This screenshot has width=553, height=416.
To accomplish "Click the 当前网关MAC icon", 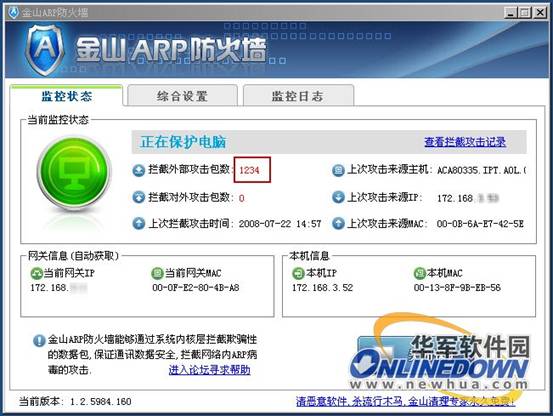I will pyautogui.click(x=157, y=273).
